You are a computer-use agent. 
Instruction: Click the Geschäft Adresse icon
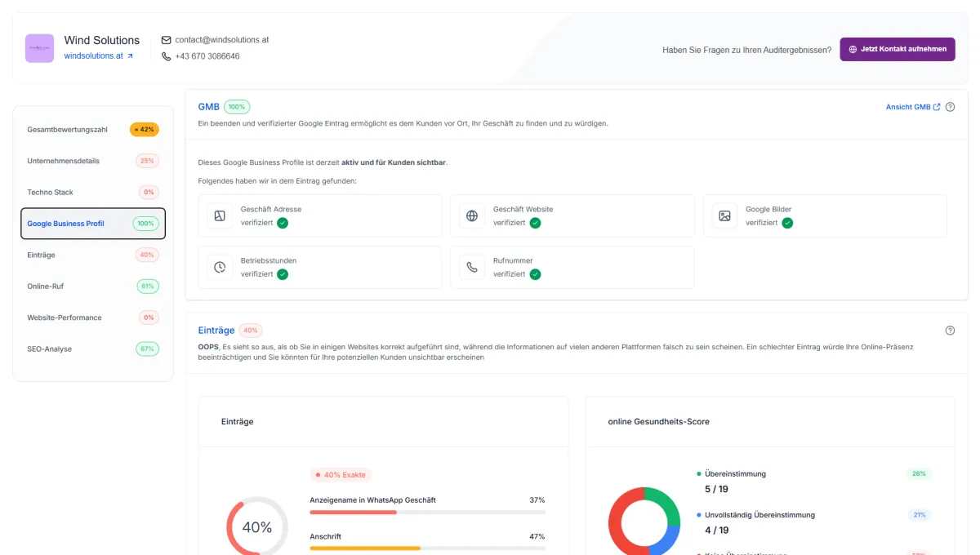[x=220, y=216]
